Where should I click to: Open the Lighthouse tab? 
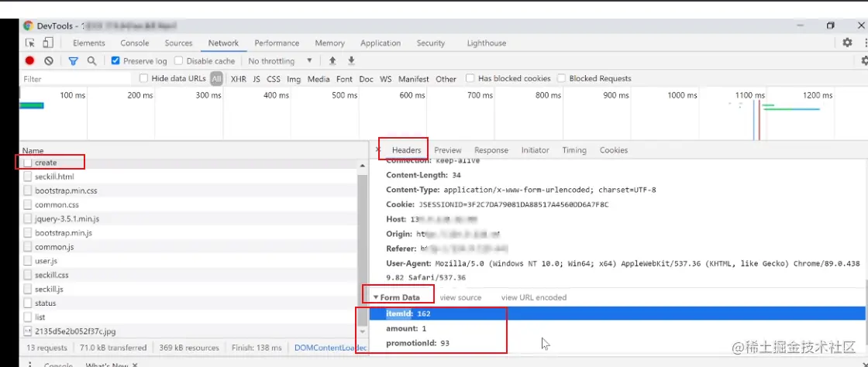coord(486,43)
